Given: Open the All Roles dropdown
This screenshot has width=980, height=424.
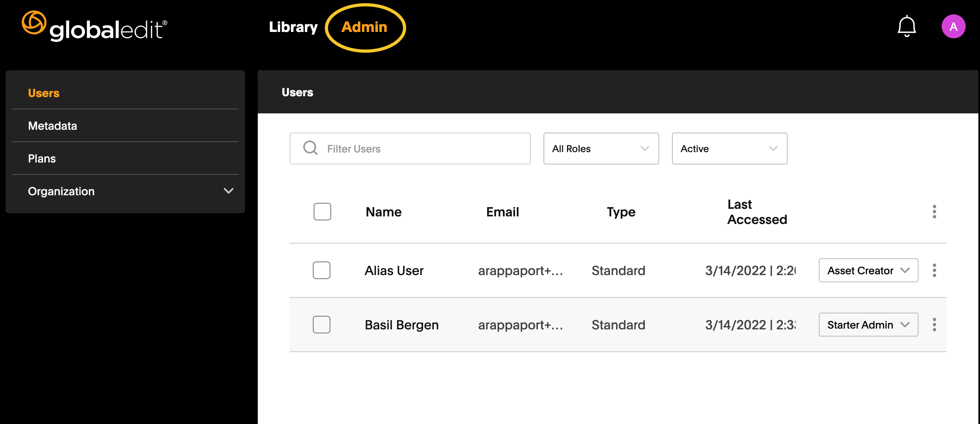Looking at the screenshot, I should 601,148.
